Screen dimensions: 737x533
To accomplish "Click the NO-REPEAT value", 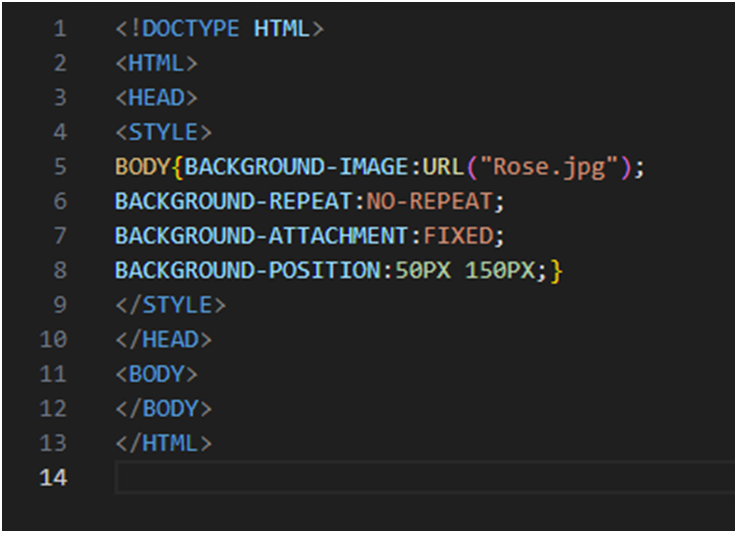I will (x=429, y=202).
